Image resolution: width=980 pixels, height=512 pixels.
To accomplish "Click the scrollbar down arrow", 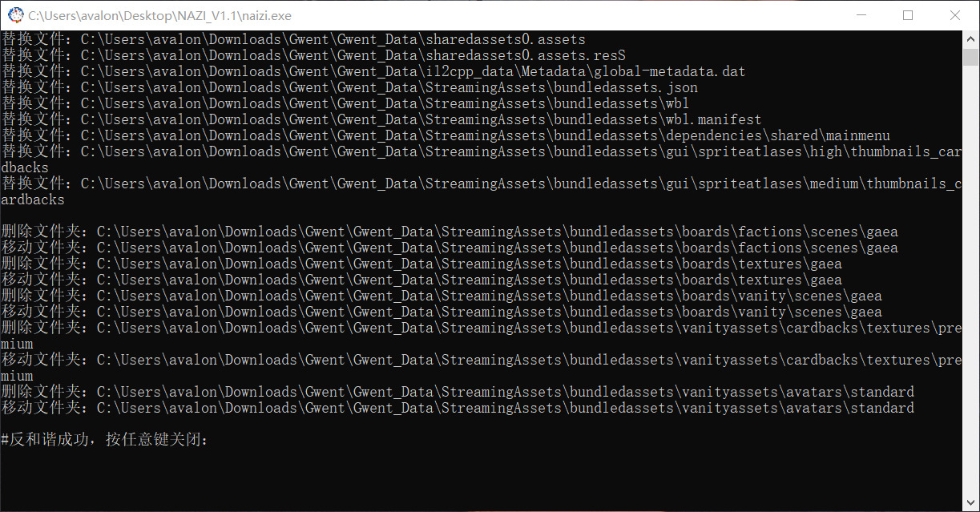I will click(970, 502).
